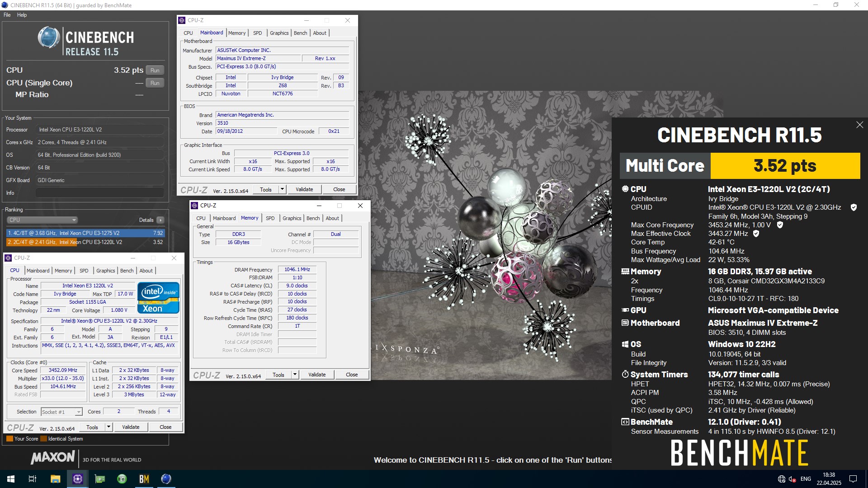Screen dimensions: 868x488
Task: Click the Memory icon in BenchMate panel
Action: point(625,272)
